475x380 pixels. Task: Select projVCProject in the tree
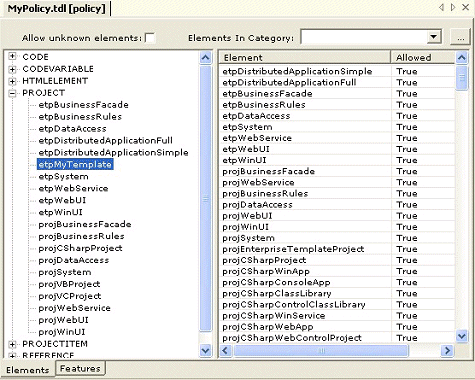(70, 296)
